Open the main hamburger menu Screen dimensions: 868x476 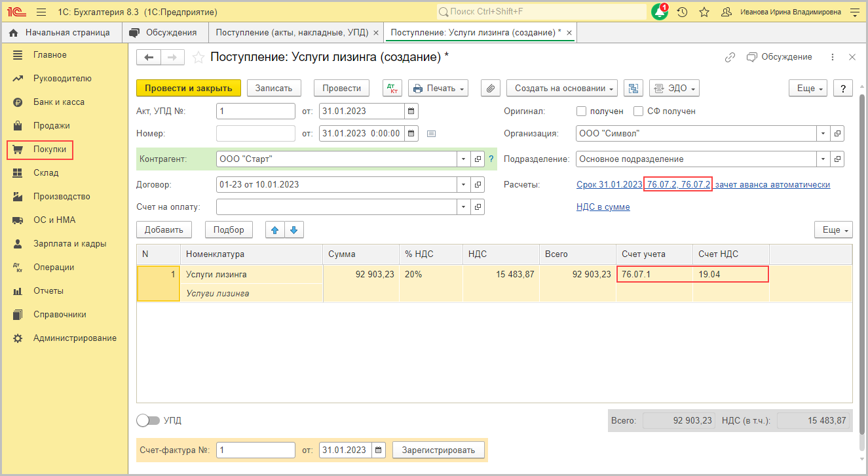coord(41,12)
